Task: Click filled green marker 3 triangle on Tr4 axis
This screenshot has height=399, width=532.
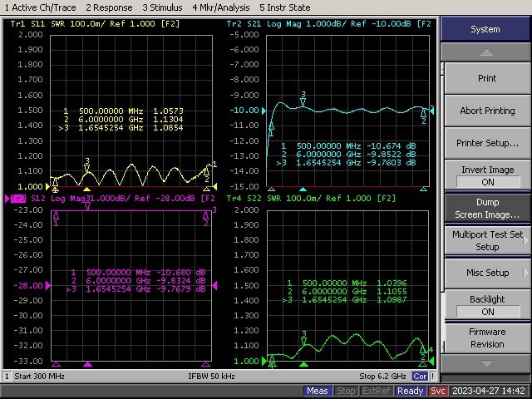Action: coord(304,364)
